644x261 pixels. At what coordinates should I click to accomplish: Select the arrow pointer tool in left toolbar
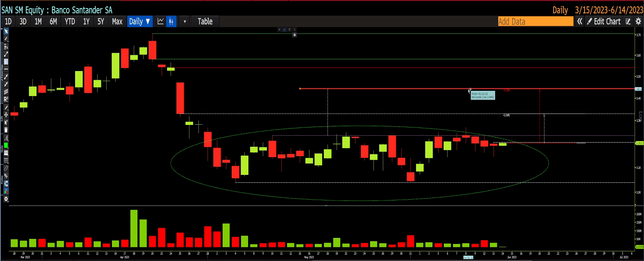click(x=6, y=31)
